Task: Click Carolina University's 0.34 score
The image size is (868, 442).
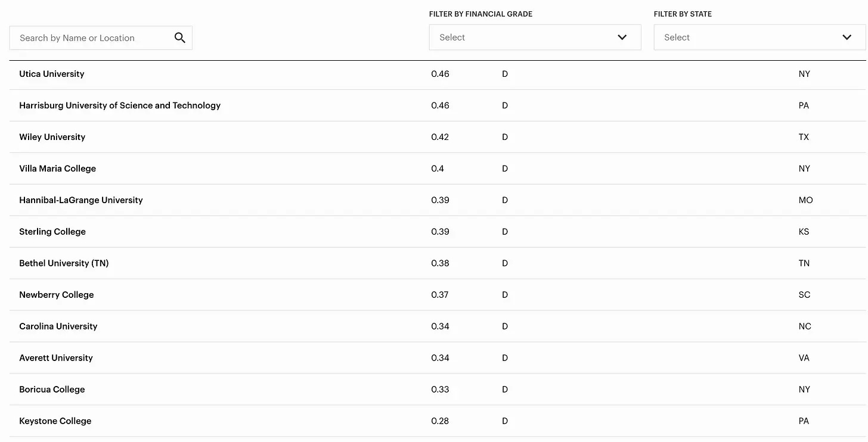Action: pyautogui.click(x=441, y=326)
